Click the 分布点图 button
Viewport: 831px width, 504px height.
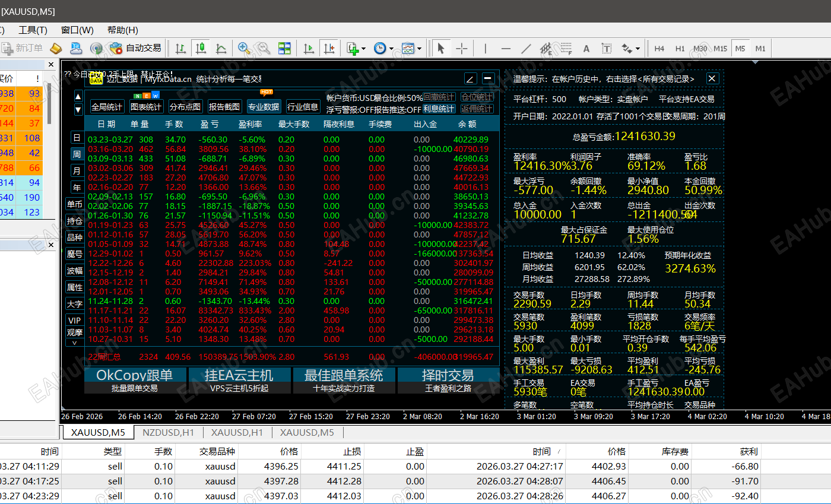185,107
